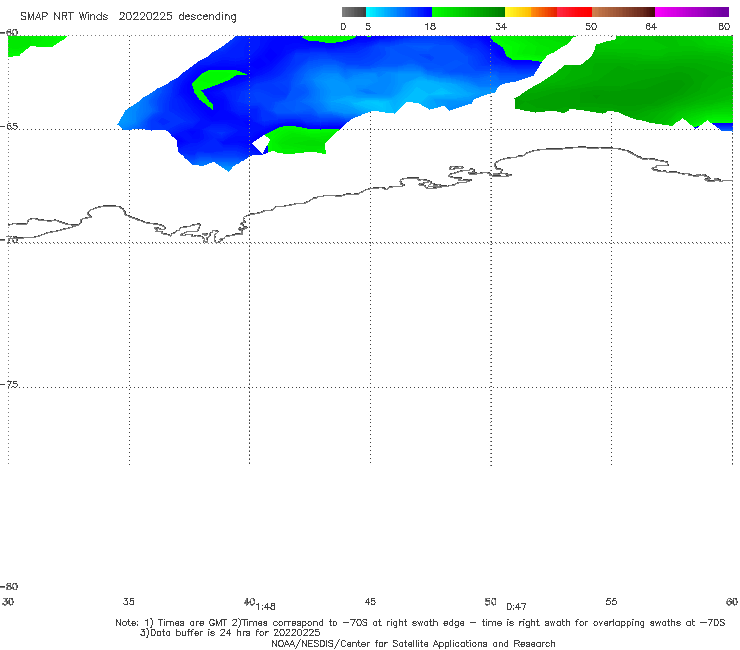The width and height of the screenshot is (740, 650).
Task: Click the color scale label "5"
Action: [368, 27]
